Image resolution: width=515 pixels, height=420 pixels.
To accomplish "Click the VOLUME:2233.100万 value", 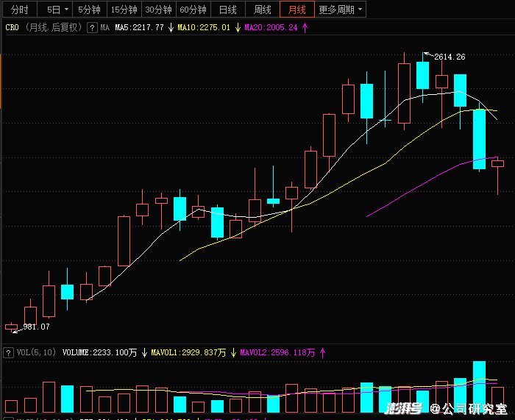I will 99,352.
